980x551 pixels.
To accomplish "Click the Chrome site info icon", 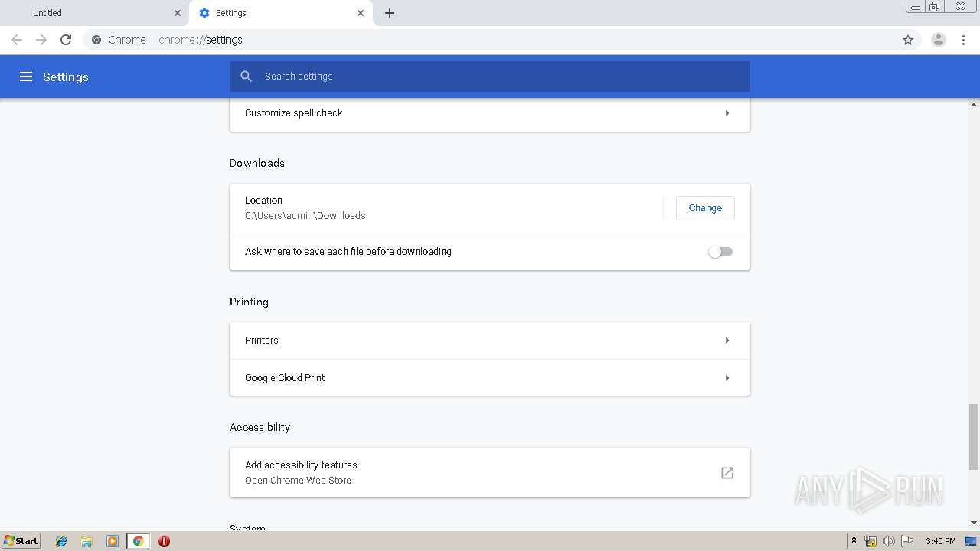I will pyautogui.click(x=96, y=40).
